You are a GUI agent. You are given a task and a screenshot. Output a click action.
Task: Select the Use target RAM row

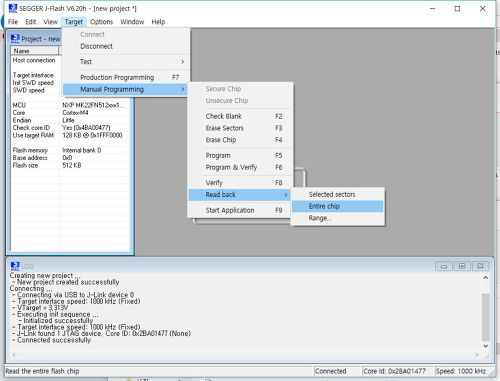click(x=70, y=135)
